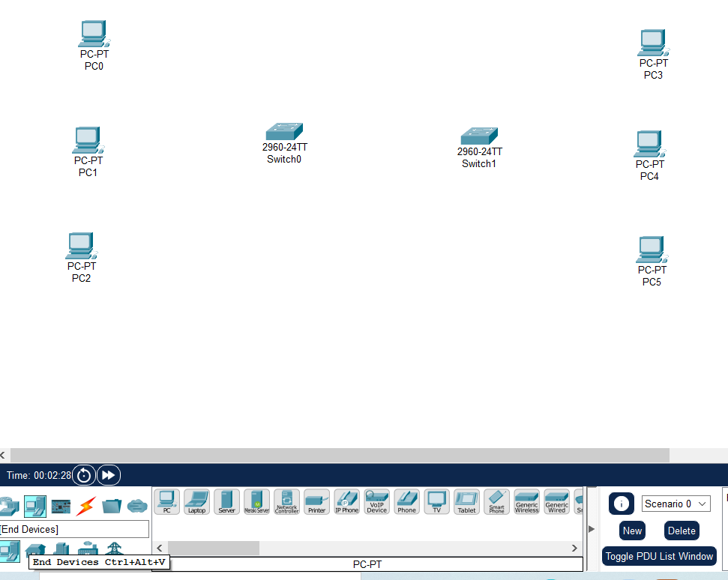
Task: Select the Tablet device icon
Action: coord(466,501)
